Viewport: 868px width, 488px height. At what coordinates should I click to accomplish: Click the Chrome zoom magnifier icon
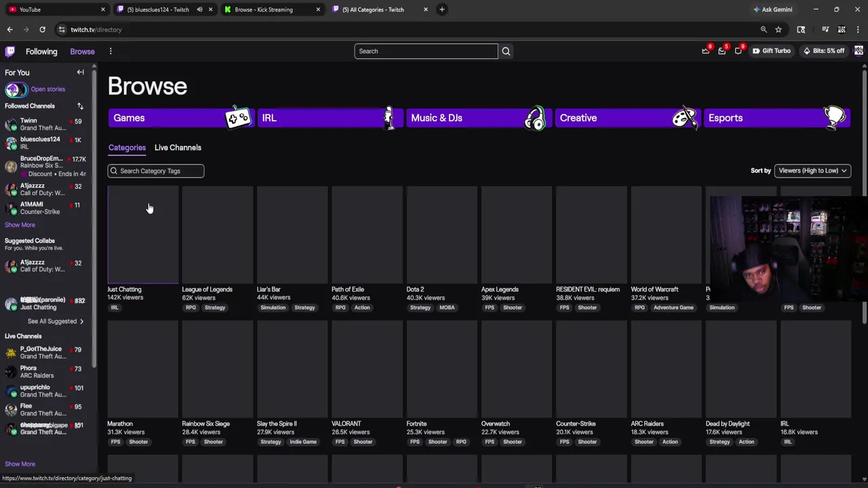tap(764, 30)
